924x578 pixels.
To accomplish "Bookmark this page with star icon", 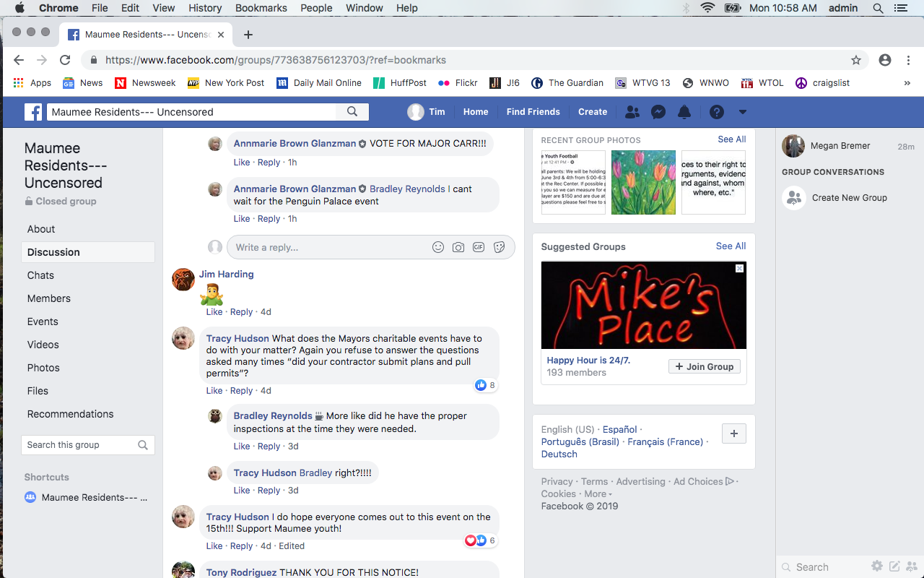I will pos(856,60).
